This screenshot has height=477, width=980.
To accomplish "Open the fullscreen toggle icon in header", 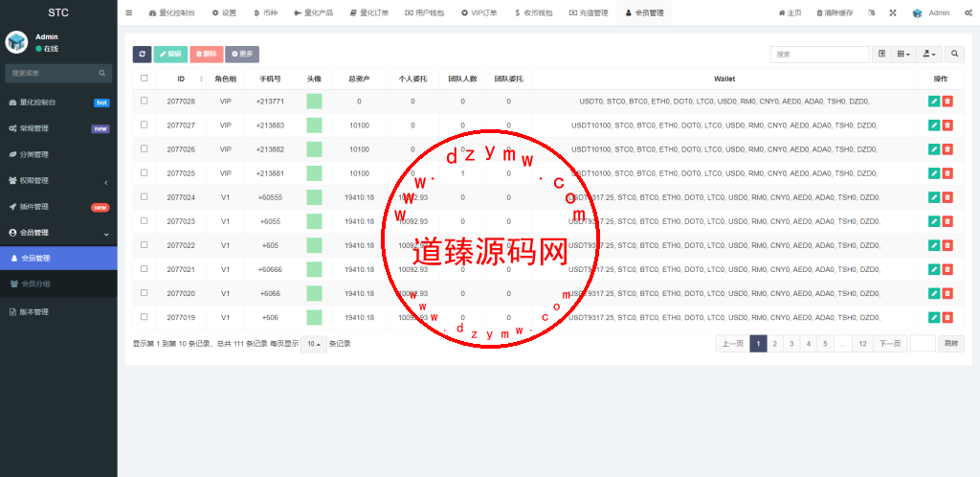I will (x=893, y=12).
